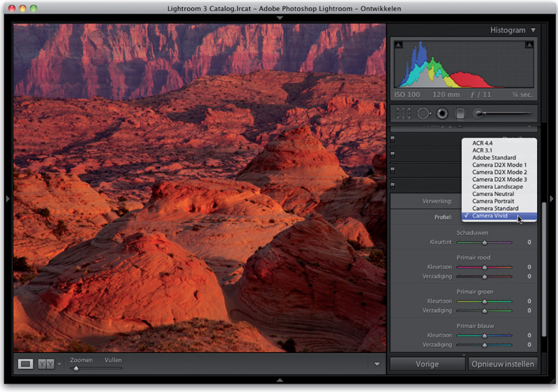Click Primair rood Kleurtoon value field
The width and height of the screenshot is (558, 392).
coord(529,266)
